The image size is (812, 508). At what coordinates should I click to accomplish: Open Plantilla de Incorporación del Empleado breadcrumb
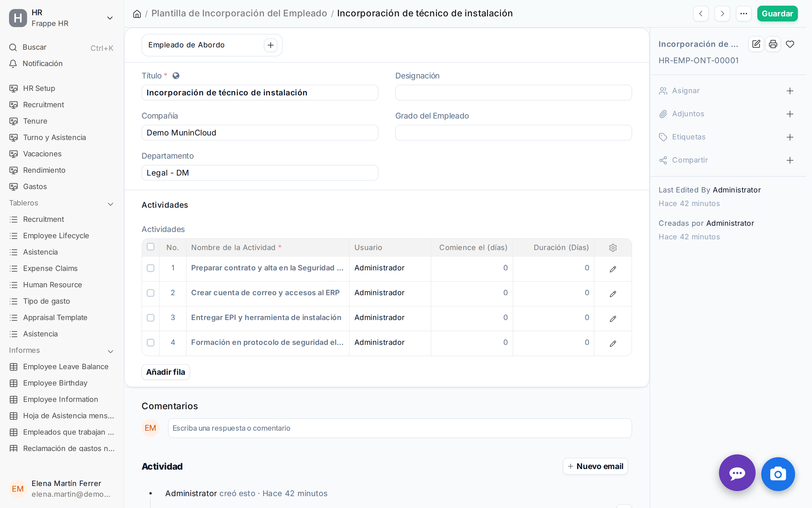[x=239, y=14]
